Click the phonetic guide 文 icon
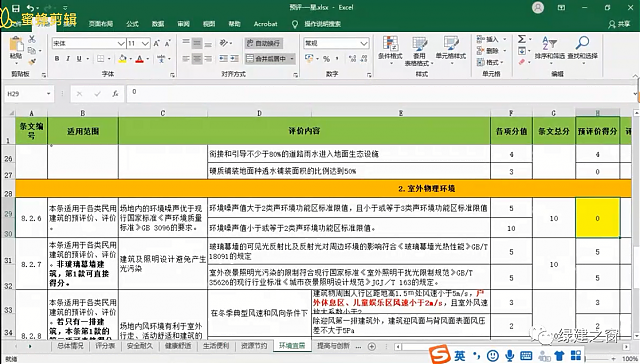The height and width of the screenshot is (364, 640). (161, 59)
